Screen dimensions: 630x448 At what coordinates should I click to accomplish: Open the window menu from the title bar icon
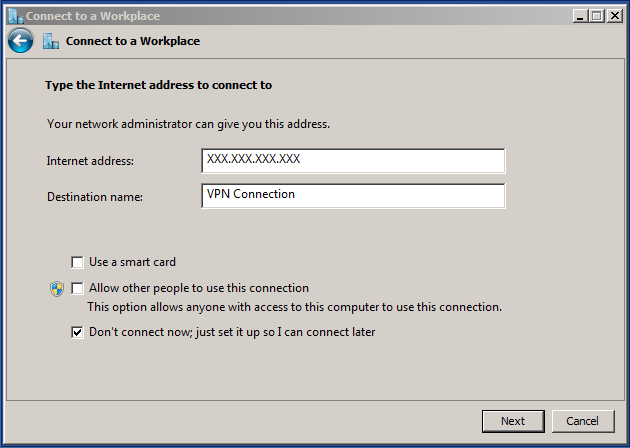coord(16,16)
